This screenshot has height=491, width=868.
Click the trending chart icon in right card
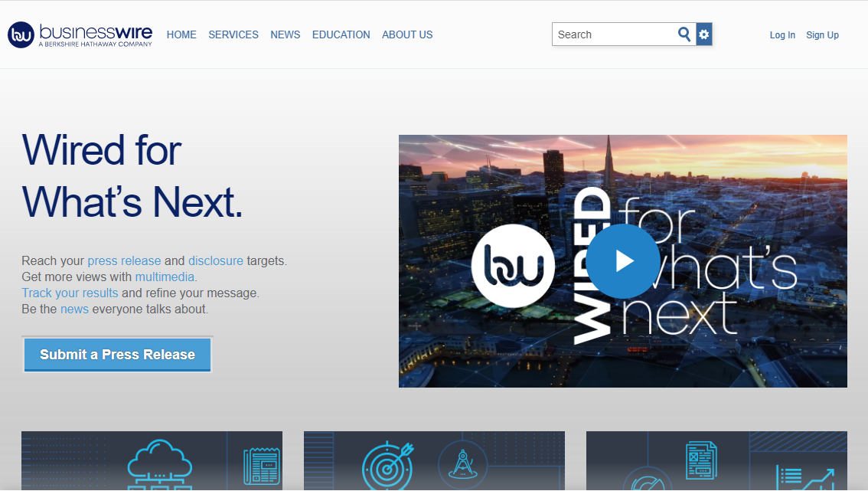[804, 476]
